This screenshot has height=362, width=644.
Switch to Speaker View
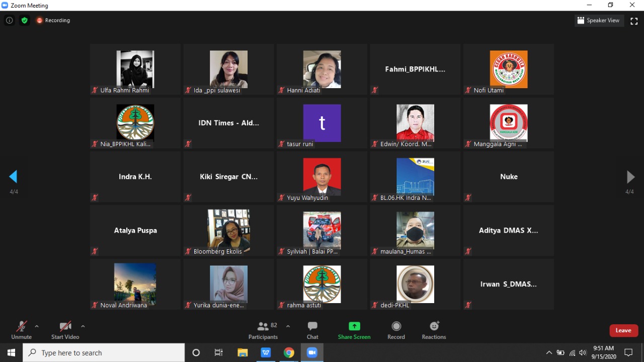click(x=599, y=21)
